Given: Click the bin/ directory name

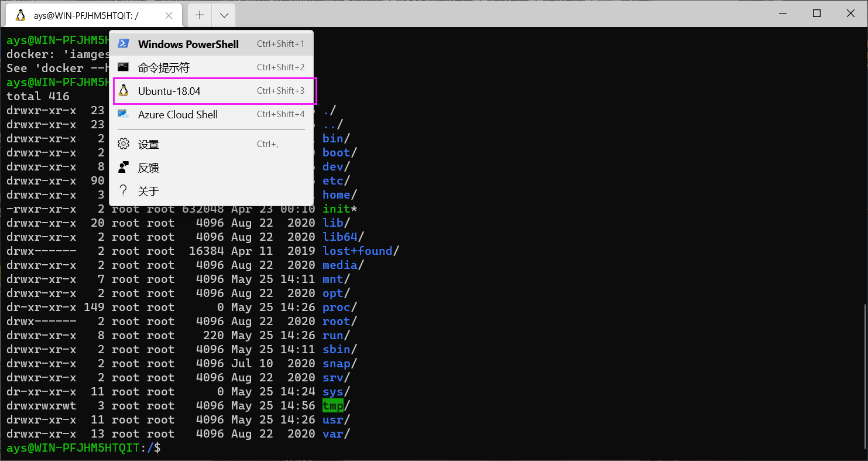Looking at the screenshot, I should point(337,138).
